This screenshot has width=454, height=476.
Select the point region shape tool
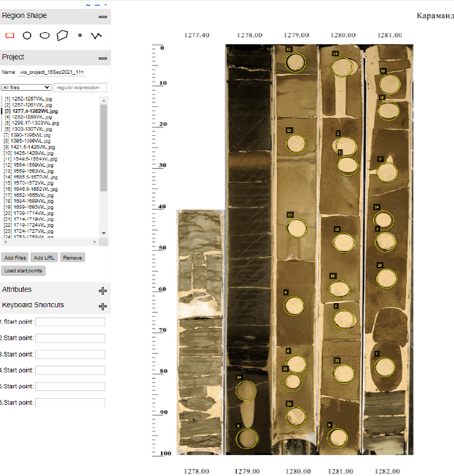pyautogui.click(x=79, y=34)
